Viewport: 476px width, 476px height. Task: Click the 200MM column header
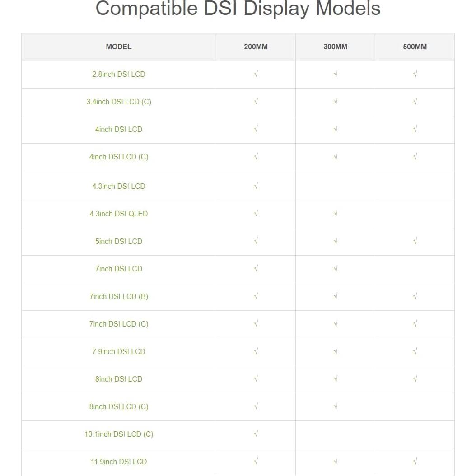256,47
